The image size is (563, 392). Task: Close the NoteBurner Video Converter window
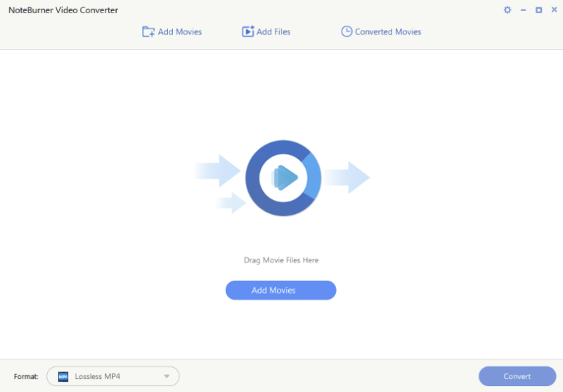(x=554, y=10)
